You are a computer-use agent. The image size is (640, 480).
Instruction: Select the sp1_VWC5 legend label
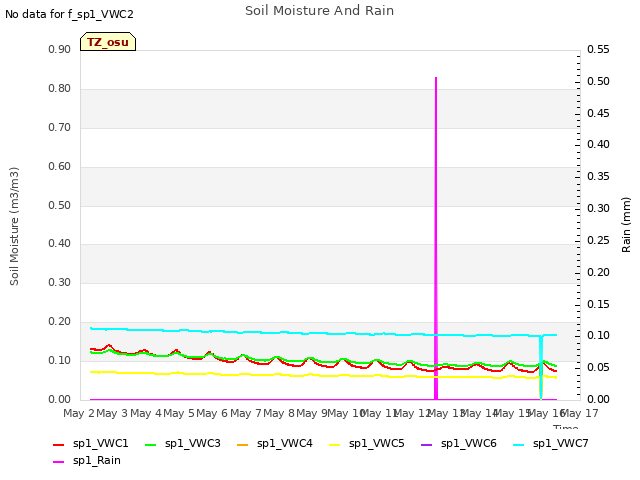point(376,444)
